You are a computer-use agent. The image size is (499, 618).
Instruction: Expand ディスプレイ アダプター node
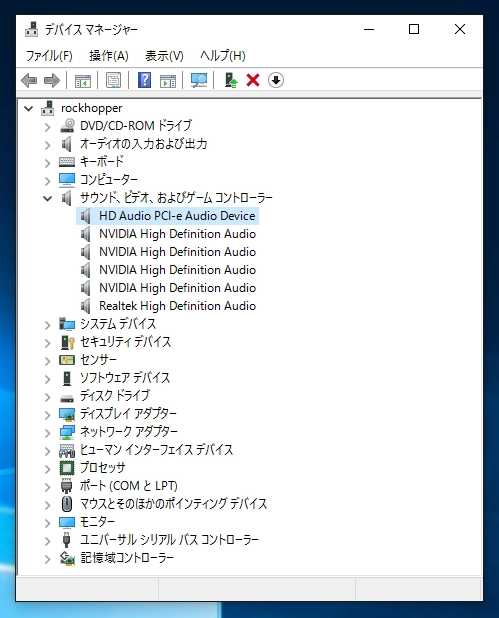(x=48, y=415)
